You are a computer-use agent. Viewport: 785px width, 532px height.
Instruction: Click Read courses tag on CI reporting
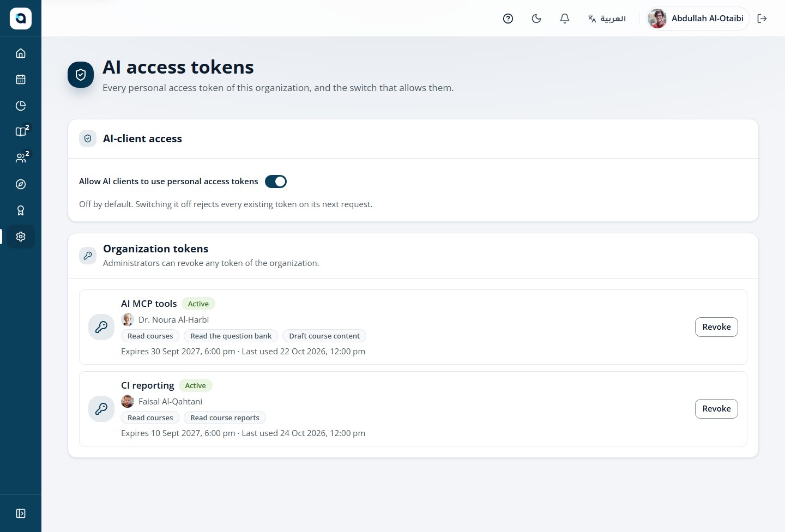click(150, 418)
